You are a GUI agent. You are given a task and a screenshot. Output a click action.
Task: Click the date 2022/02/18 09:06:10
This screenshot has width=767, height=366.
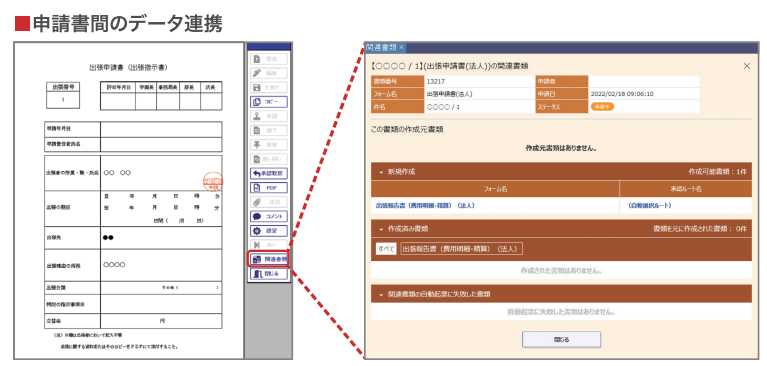(622, 94)
